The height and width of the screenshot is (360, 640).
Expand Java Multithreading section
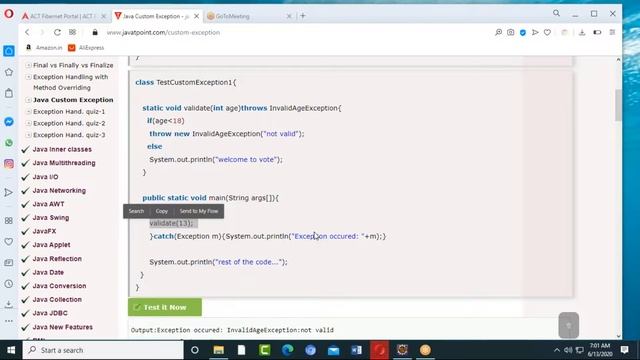[64, 163]
